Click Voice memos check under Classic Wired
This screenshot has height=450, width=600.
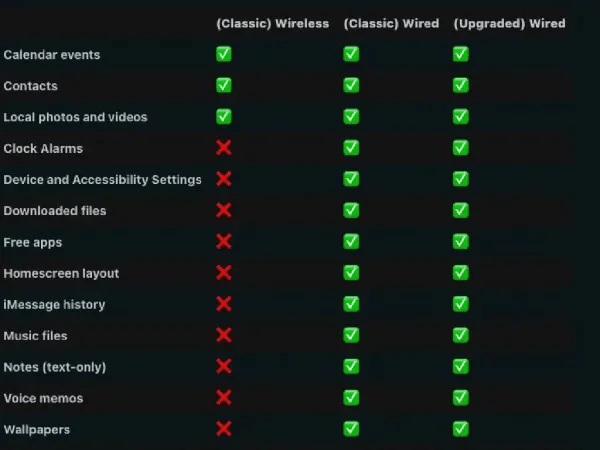point(351,398)
